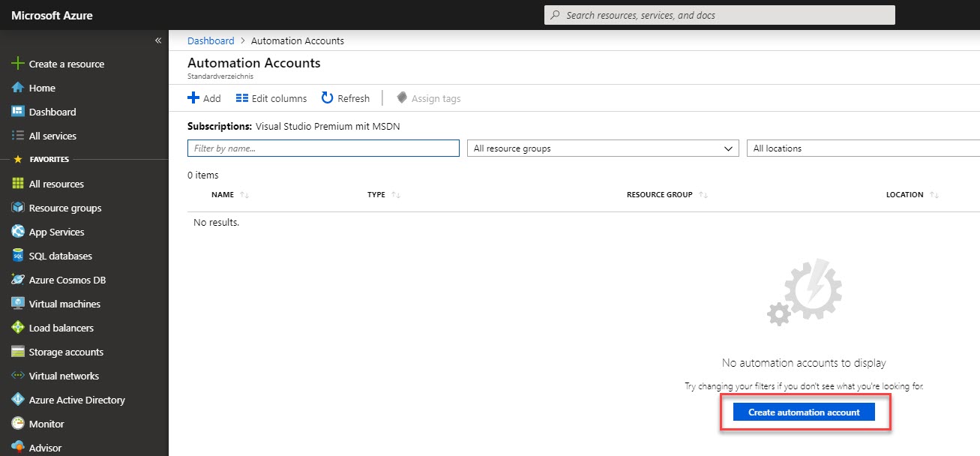The height and width of the screenshot is (456, 980).
Task: Select Azure Active Directory label in sidebar
Action: click(77, 400)
